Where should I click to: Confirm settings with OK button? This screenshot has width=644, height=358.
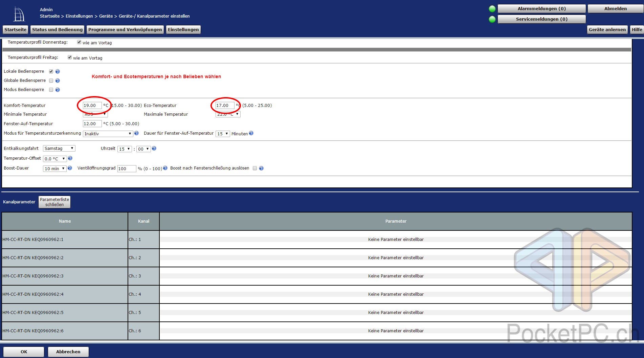pyautogui.click(x=24, y=352)
